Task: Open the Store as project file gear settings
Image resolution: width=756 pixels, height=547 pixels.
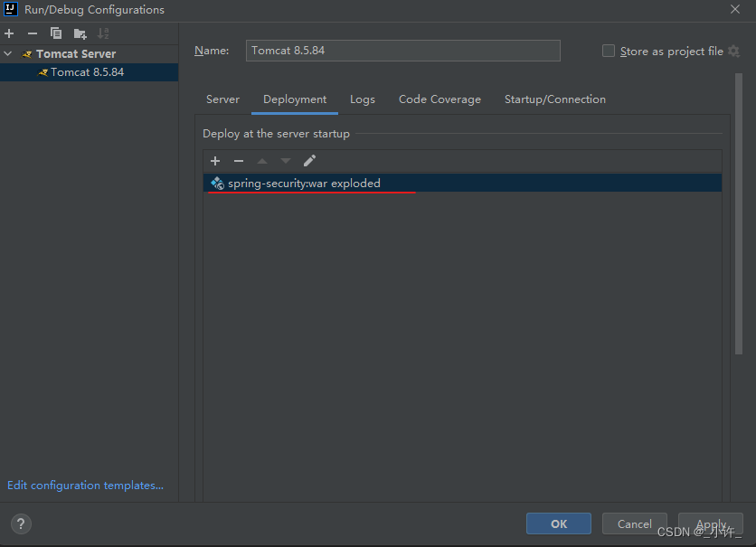Action: [733, 52]
